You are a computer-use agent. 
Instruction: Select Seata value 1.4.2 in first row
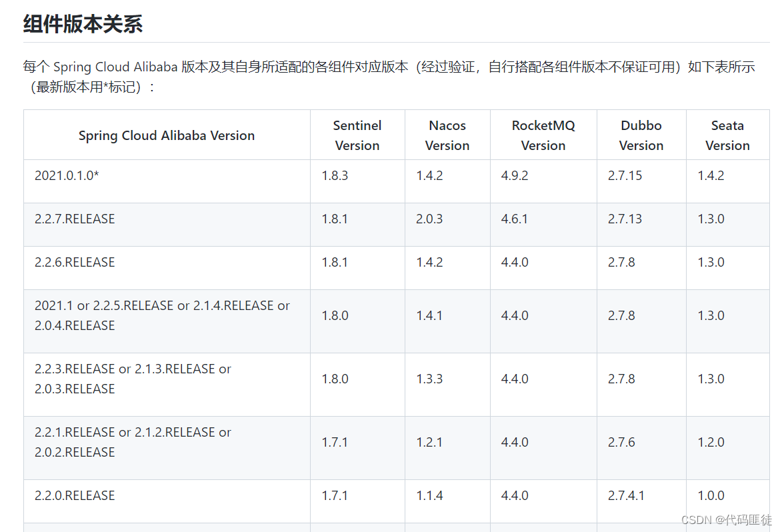(x=711, y=175)
